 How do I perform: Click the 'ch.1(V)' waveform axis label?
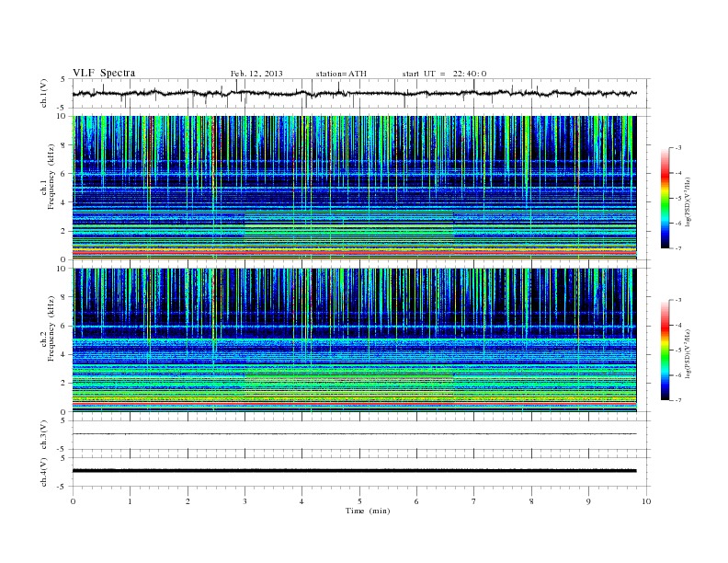43,93
